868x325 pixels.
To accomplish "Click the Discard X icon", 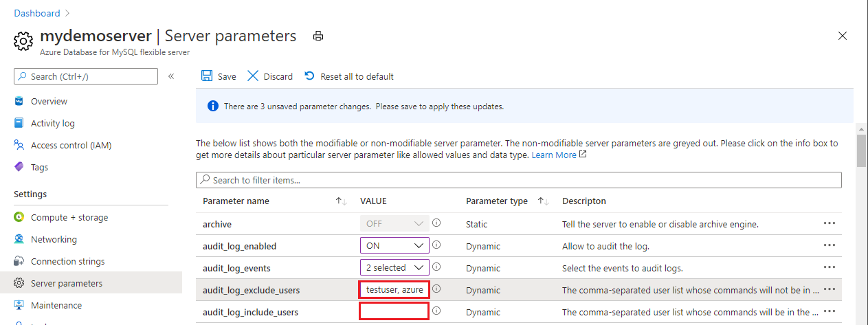I will tap(253, 76).
